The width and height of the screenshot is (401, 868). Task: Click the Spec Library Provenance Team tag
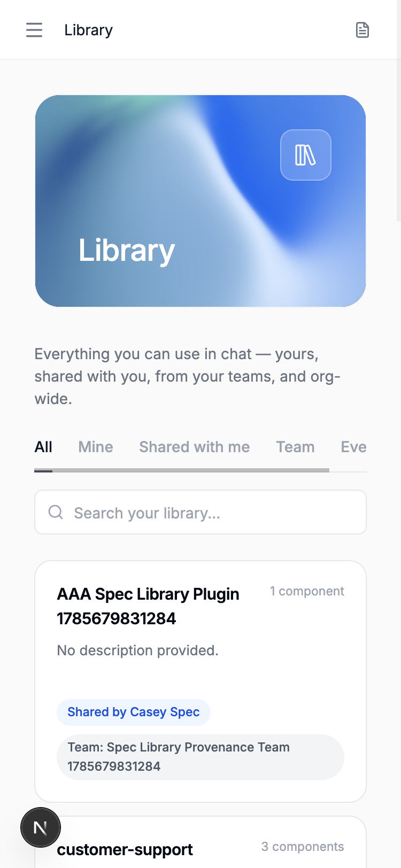(200, 757)
